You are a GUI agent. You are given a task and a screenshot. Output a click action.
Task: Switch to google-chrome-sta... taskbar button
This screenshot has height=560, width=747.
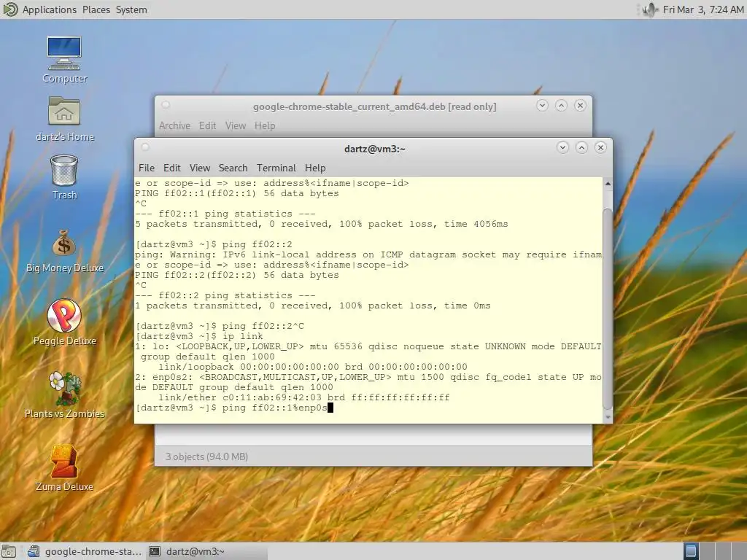pyautogui.click(x=85, y=551)
